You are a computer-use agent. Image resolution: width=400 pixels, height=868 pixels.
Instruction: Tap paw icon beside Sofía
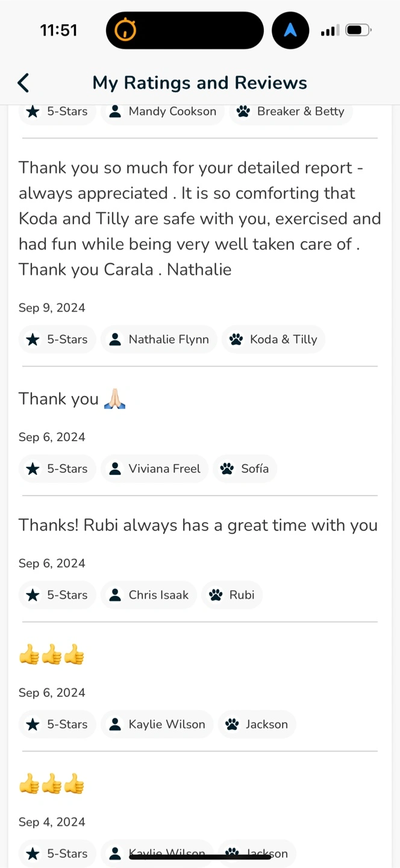pyautogui.click(x=227, y=468)
